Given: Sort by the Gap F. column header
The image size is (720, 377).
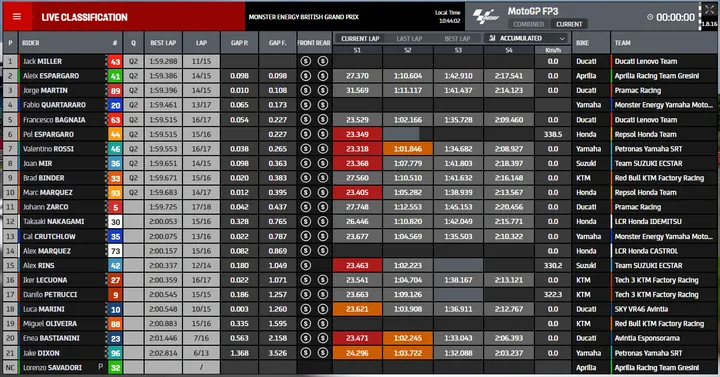Looking at the screenshot, I should click(277, 43).
